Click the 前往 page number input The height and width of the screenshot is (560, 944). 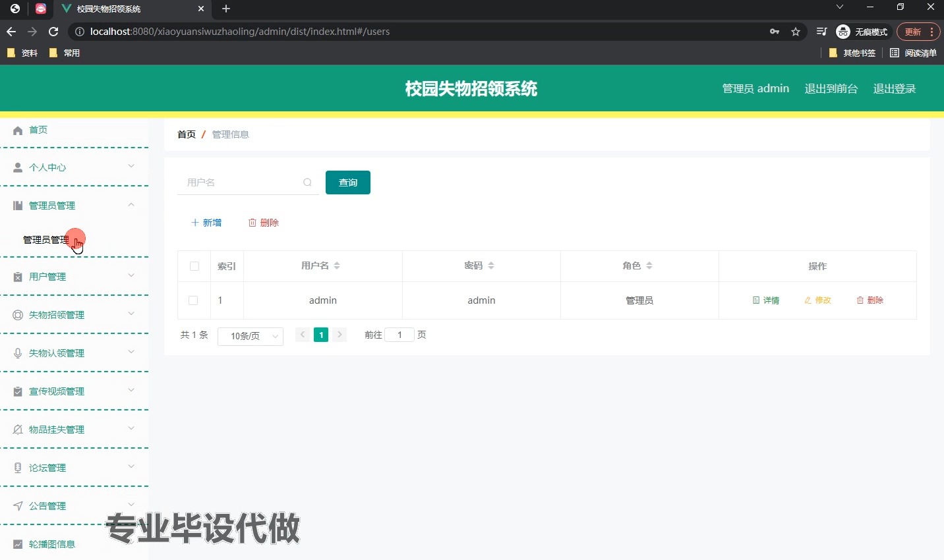pyautogui.click(x=399, y=335)
